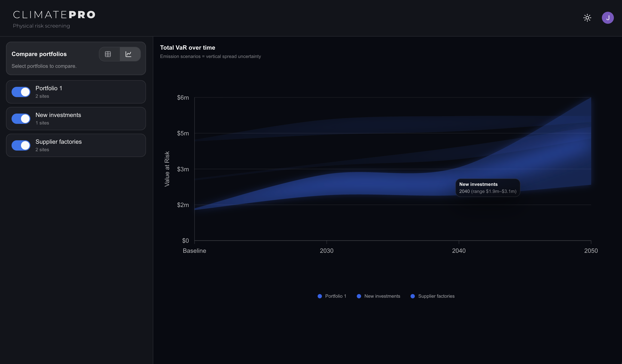The image size is (622, 364).
Task: Switch off Supplier factories toggle
Action: pyautogui.click(x=21, y=145)
